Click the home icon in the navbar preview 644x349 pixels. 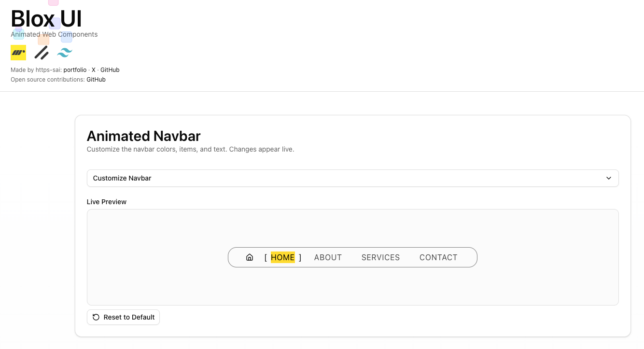(250, 257)
